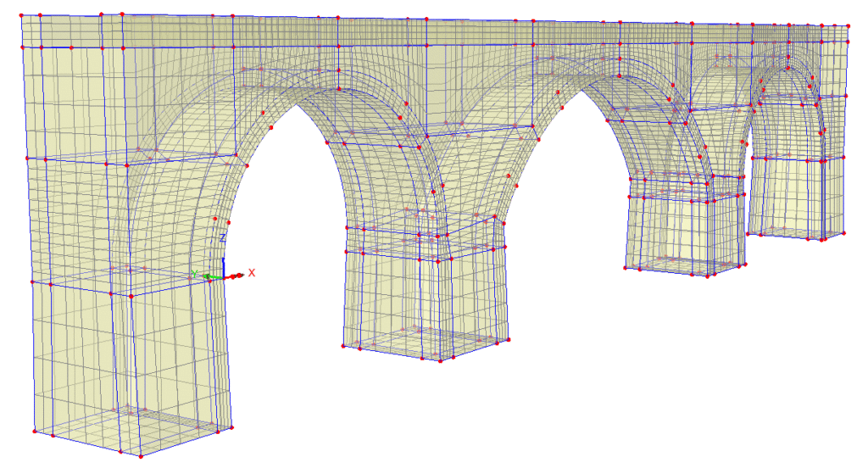
Task: Click the red X axis label
Action: (x=252, y=272)
